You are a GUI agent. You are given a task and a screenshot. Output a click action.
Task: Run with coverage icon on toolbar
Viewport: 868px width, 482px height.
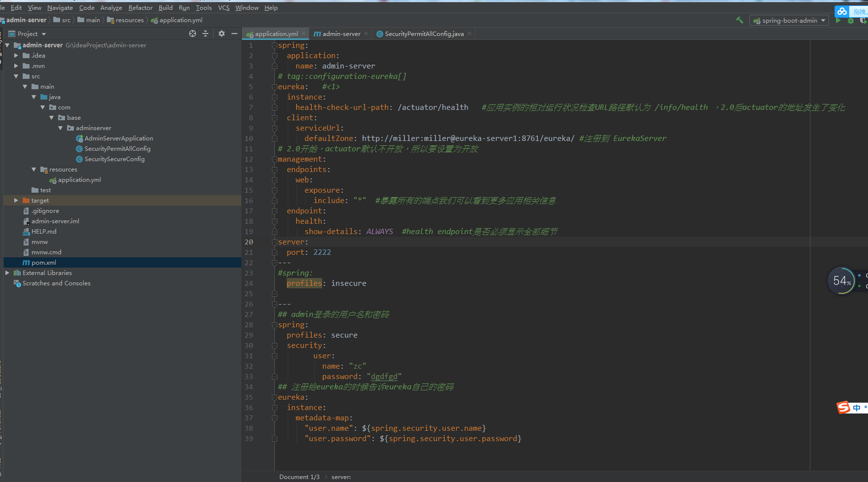[x=863, y=21]
